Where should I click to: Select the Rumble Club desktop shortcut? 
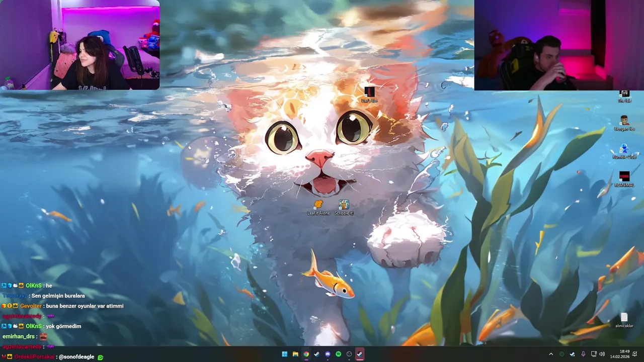coord(624,151)
